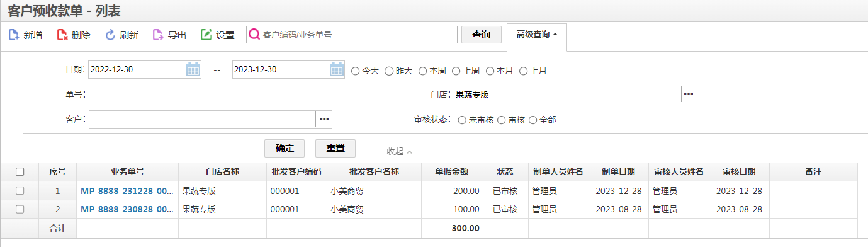Click the 备注 column header
The image size is (868, 247).
coord(814,171)
